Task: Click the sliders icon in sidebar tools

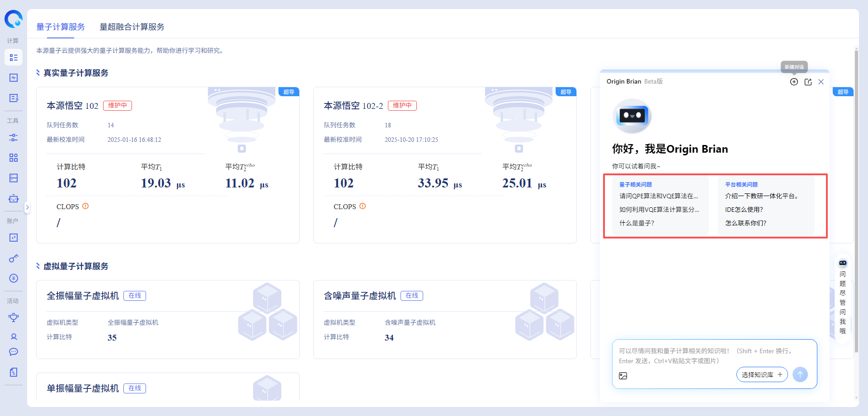Action: point(14,138)
